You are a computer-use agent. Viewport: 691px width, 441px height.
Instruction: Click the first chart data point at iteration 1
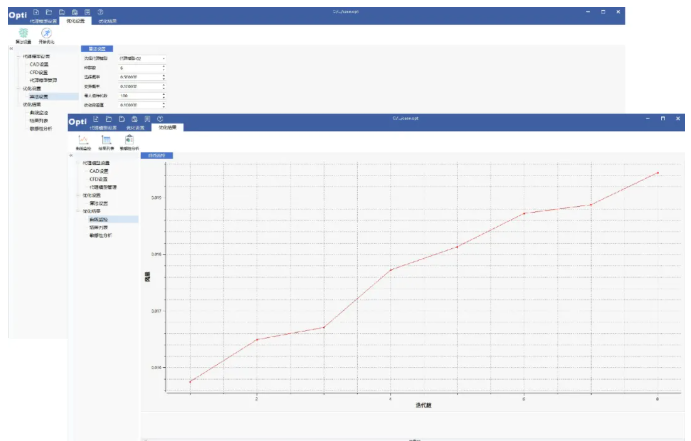(190, 382)
